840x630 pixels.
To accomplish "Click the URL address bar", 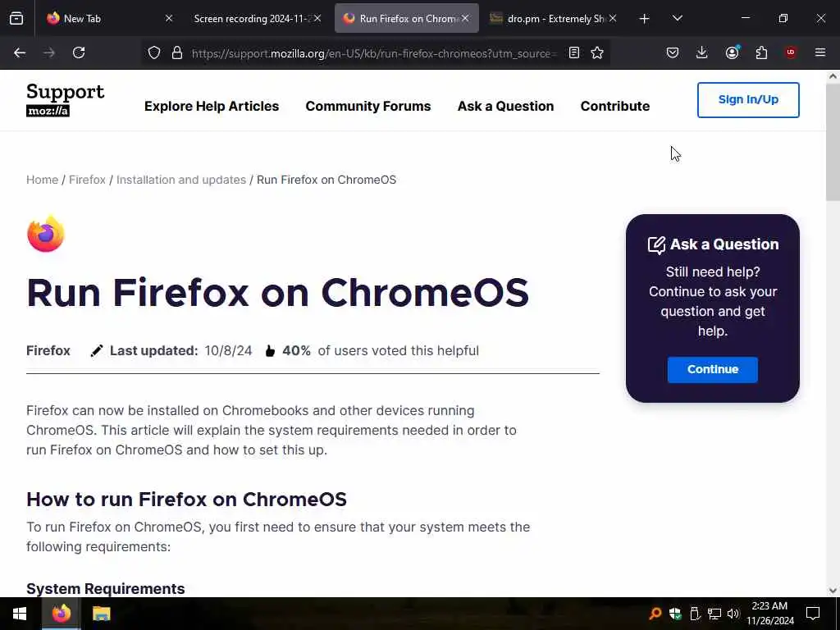I will click(374, 53).
